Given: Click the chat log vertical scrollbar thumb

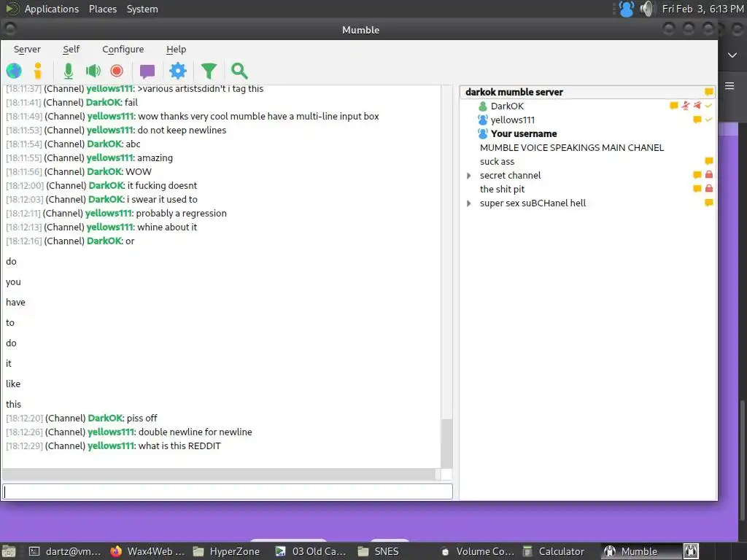Looking at the screenshot, I should [446, 444].
